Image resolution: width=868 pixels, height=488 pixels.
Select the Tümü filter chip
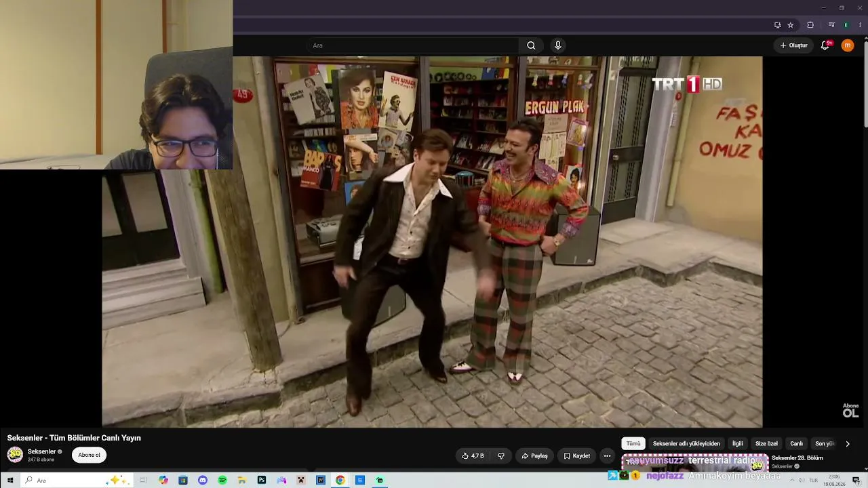(633, 444)
